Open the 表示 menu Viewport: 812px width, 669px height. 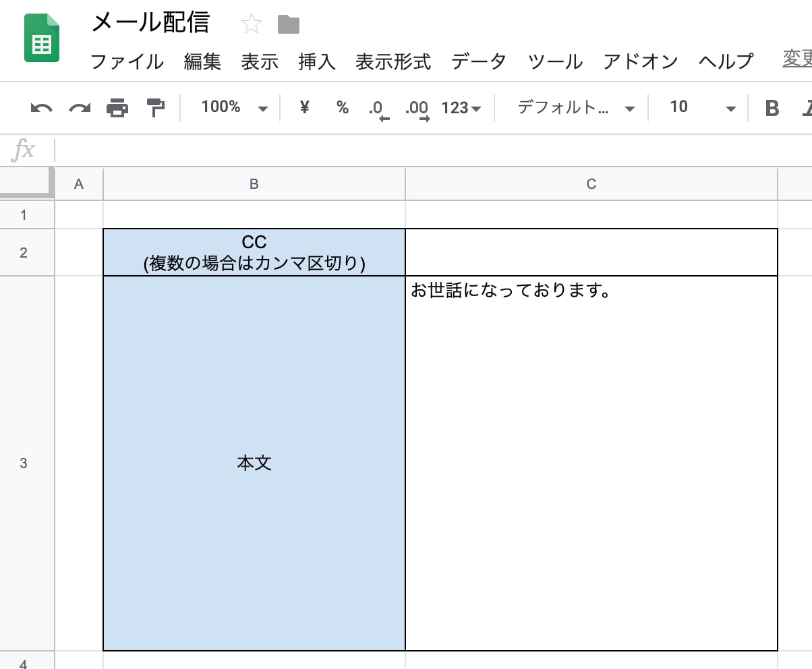pos(260,62)
